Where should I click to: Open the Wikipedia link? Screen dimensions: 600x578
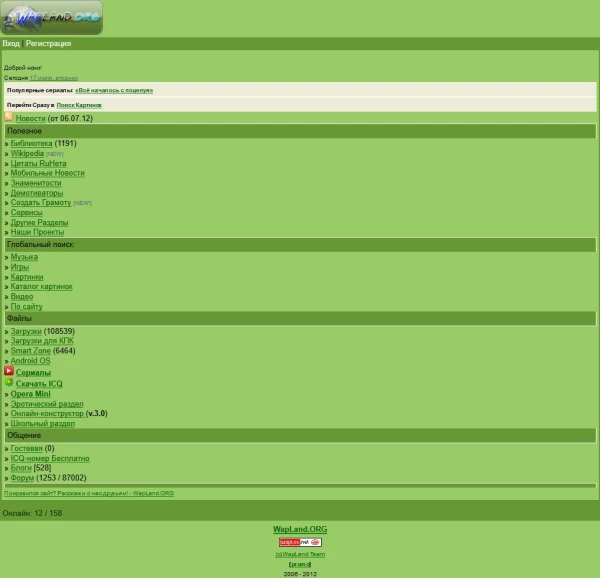coord(27,153)
